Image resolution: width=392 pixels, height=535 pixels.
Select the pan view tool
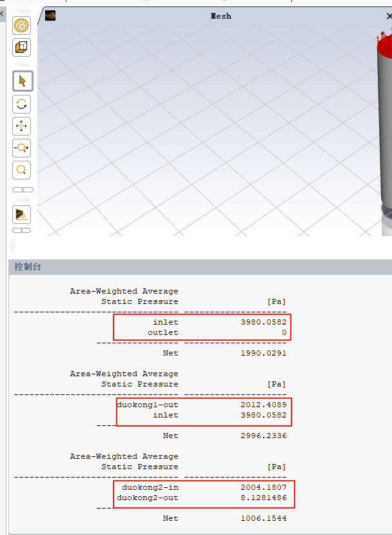21,126
